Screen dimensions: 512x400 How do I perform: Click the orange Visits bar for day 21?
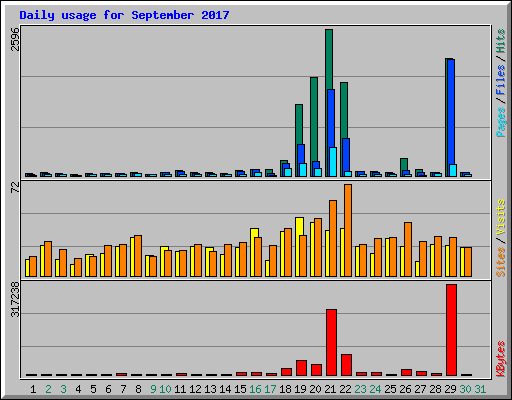point(333,238)
